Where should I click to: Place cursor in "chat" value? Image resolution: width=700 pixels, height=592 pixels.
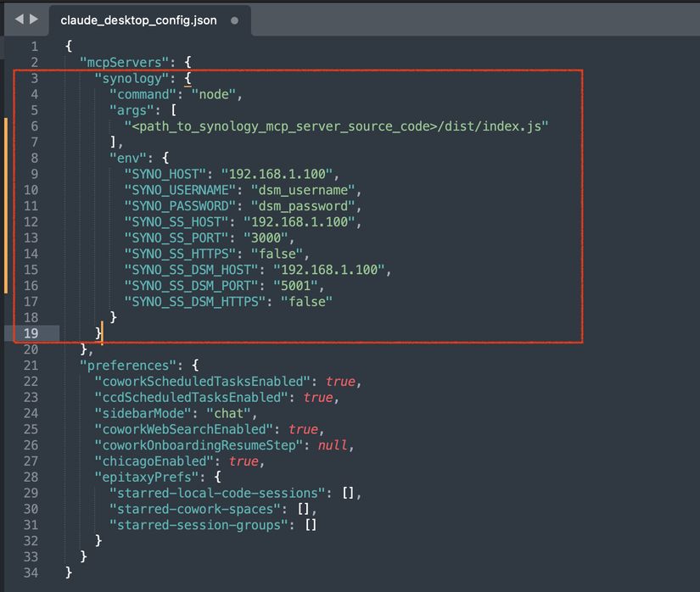228,413
